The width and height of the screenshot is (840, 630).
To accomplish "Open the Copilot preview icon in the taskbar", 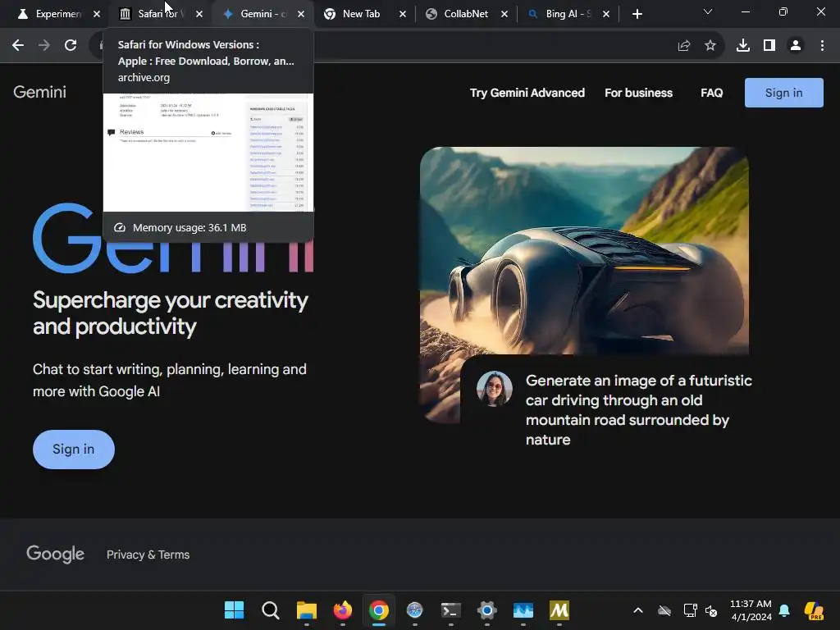I will tap(814, 610).
